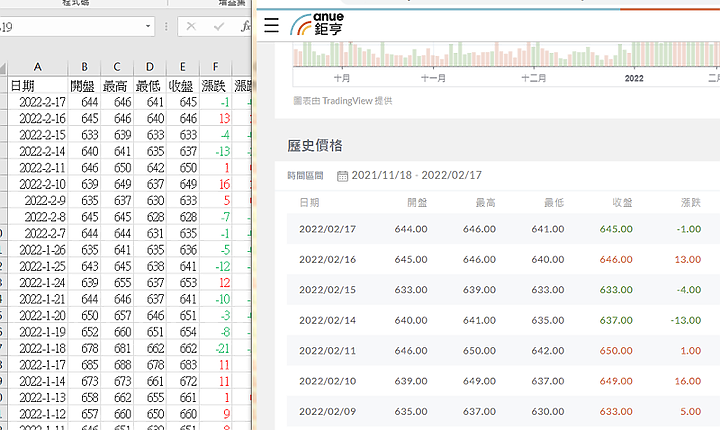Open the date range calendar icon
Viewport: 720px width, 430px height.
(x=343, y=176)
